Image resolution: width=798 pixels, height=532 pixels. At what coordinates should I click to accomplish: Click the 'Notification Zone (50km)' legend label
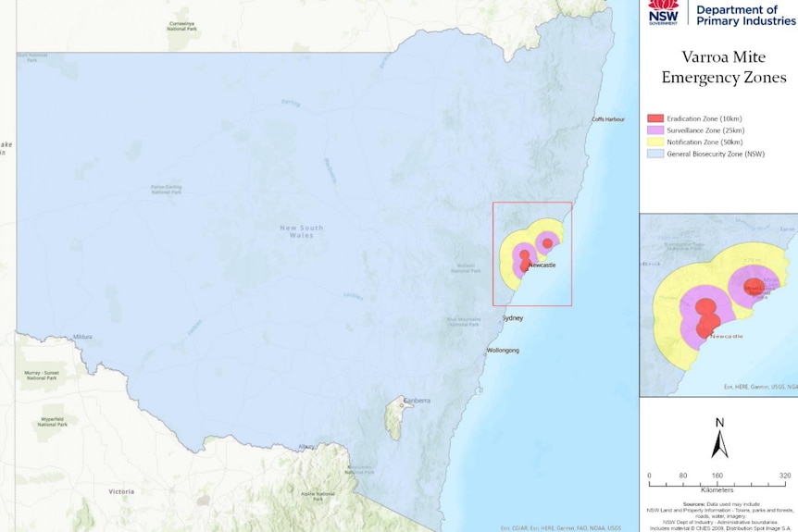point(704,142)
